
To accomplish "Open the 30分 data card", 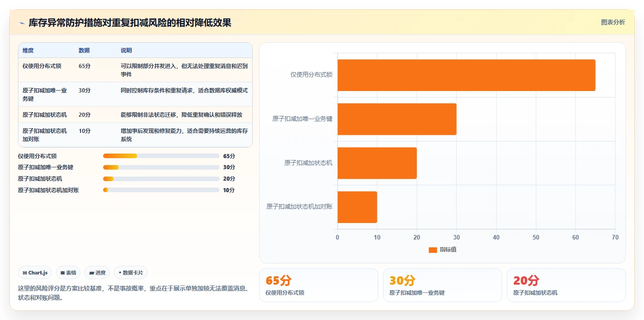I will coord(442,285).
